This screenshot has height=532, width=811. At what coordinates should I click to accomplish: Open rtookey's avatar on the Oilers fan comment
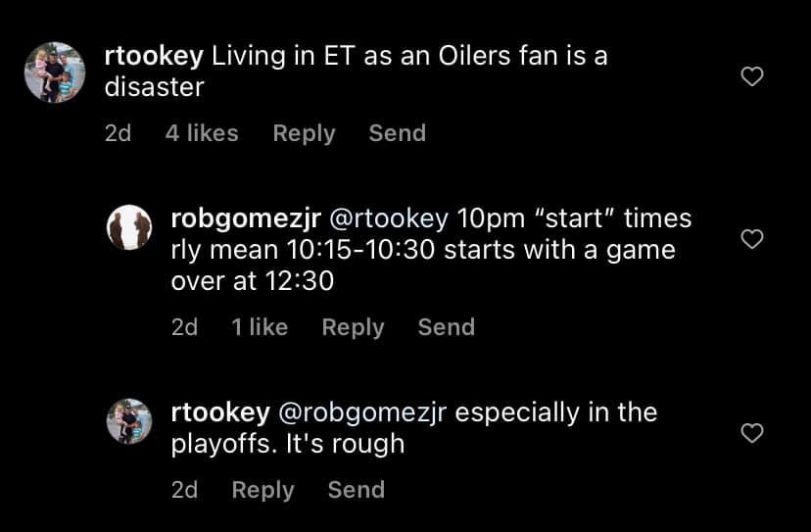pyautogui.click(x=54, y=73)
